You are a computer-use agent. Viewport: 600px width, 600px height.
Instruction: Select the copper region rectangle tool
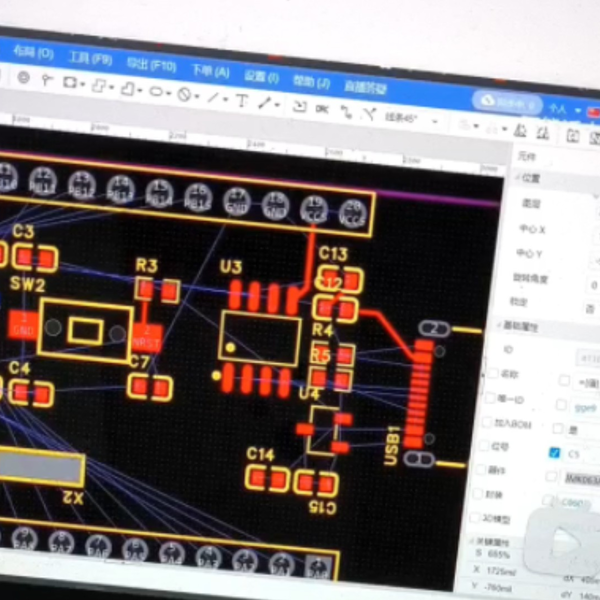point(70,82)
